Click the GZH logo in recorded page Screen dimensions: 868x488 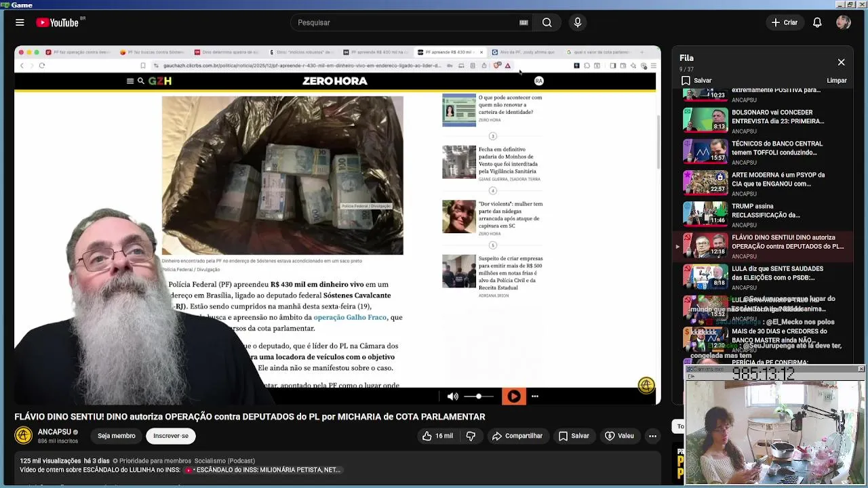160,81
